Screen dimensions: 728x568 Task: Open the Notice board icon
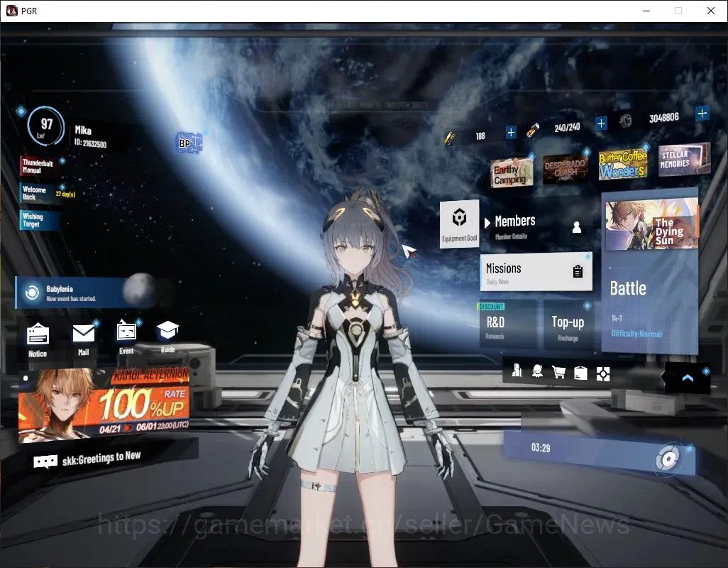pos(38,335)
